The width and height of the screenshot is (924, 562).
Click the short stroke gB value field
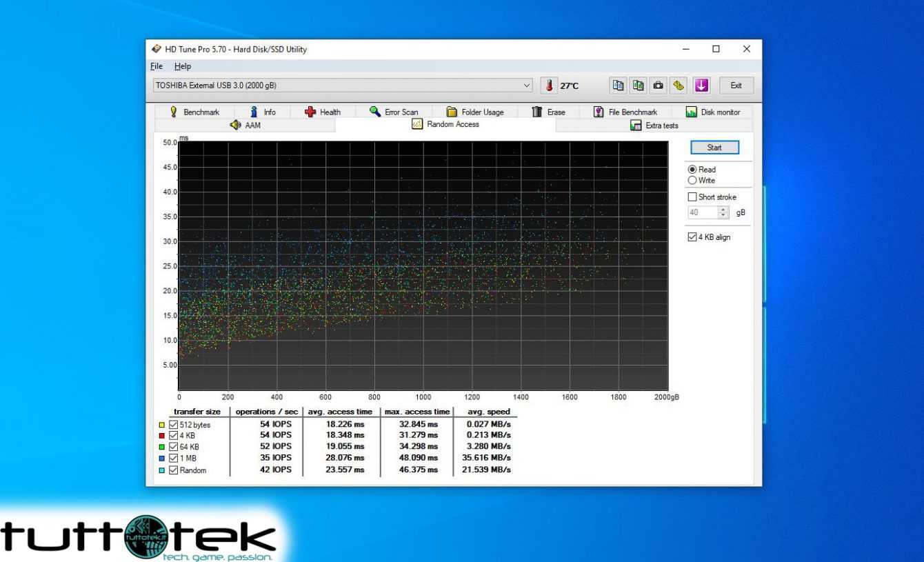[x=702, y=212]
